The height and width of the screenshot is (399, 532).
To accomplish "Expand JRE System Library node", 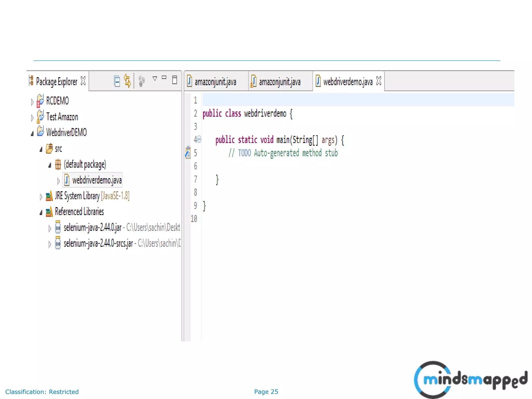I will 41,197.
